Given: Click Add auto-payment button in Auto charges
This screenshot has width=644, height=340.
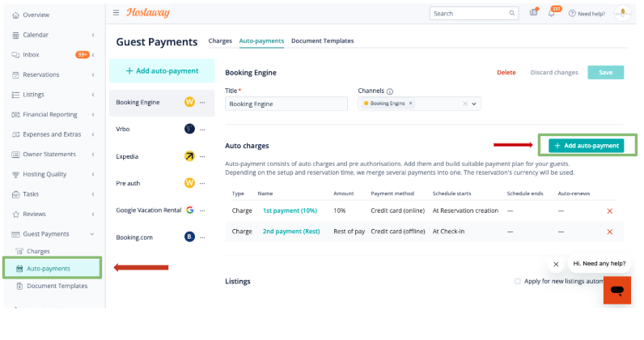Looking at the screenshot, I should pyautogui.click(x=586, y=146).
